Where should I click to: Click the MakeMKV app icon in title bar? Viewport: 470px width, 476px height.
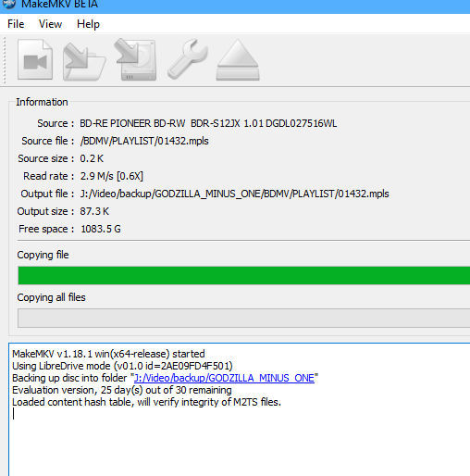pos(8,5)
